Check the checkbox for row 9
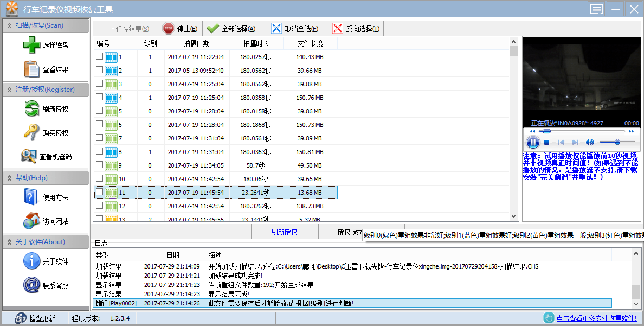The height and width of the screenshot is (326, 644). coord(99,165)
